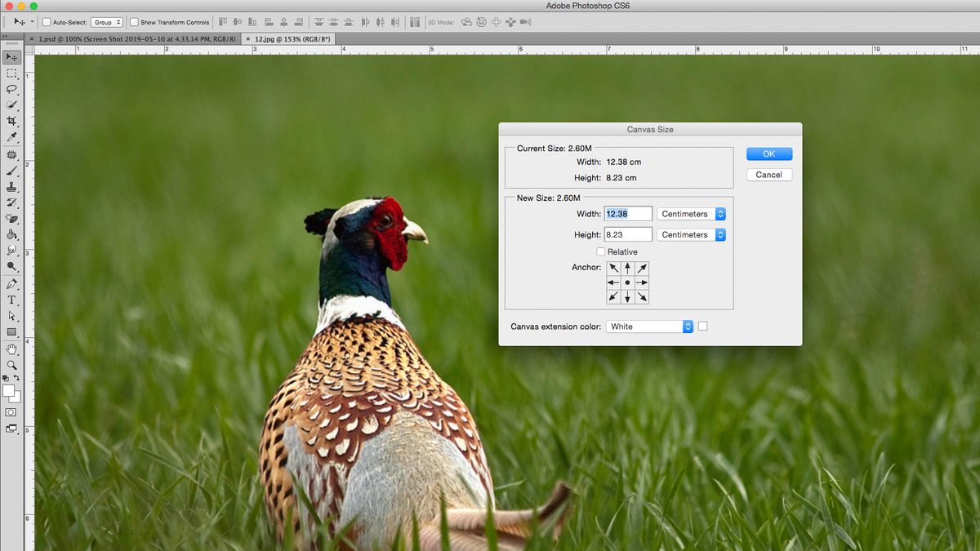This screenshot has height=551, width=980.
Task: Toggle the Relative option in Canvas Size
Action: click(602, 251)
